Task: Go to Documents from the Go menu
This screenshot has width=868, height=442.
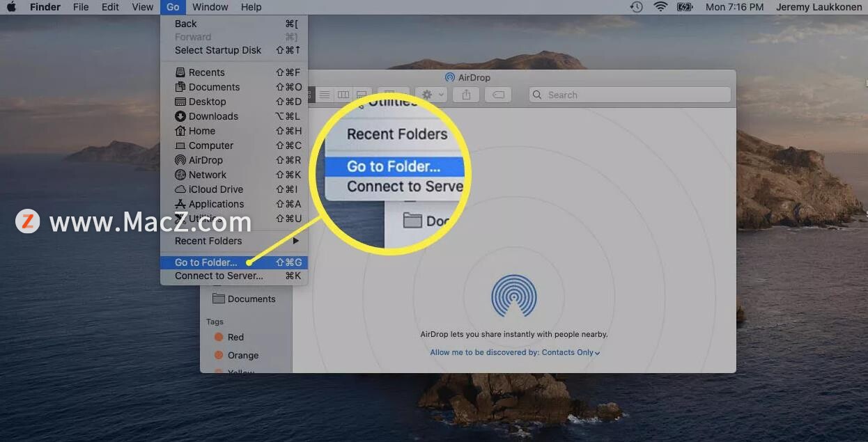Action: coord(234,87)
